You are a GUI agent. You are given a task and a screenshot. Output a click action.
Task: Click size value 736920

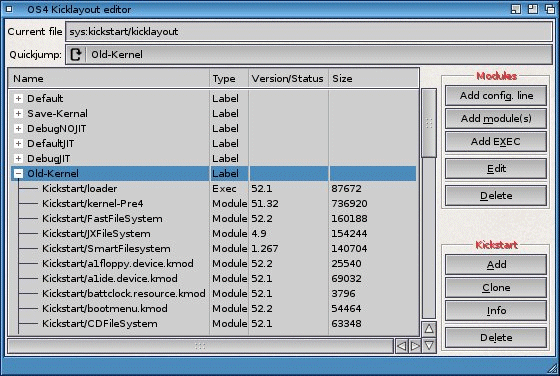pos(349,204)
